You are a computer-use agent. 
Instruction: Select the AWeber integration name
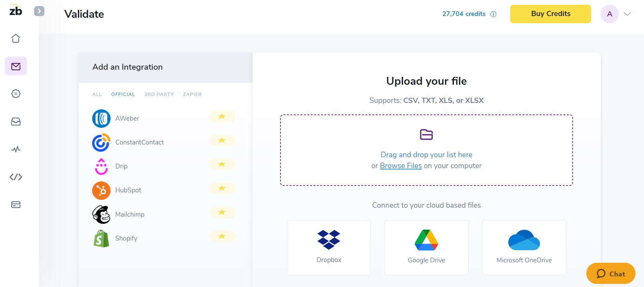click(x=127, y=119)
